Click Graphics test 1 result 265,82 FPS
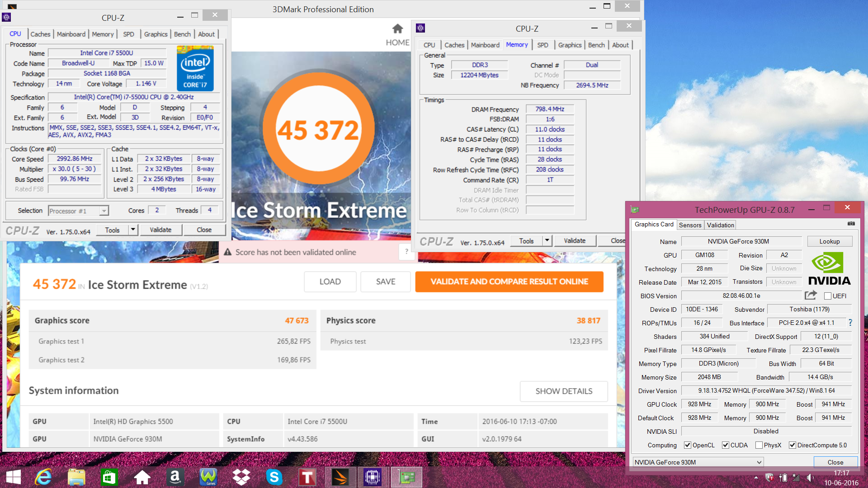This screenshot has width=868, height=488. (293, 341)
